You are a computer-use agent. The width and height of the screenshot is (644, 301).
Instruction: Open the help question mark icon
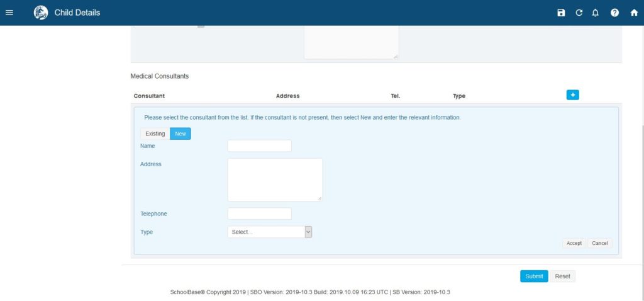pyautogui.click(x=614, y=13)
